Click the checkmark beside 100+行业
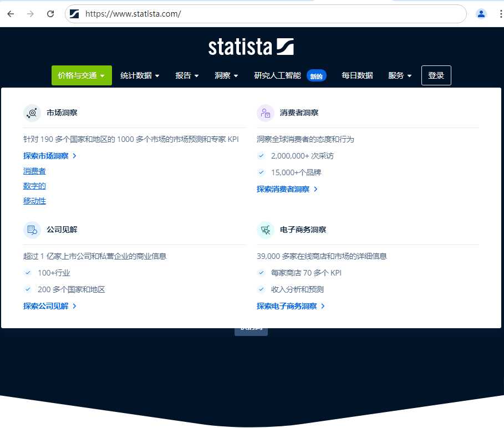This screenshot has width=504, height=428. tap(28, 273)
